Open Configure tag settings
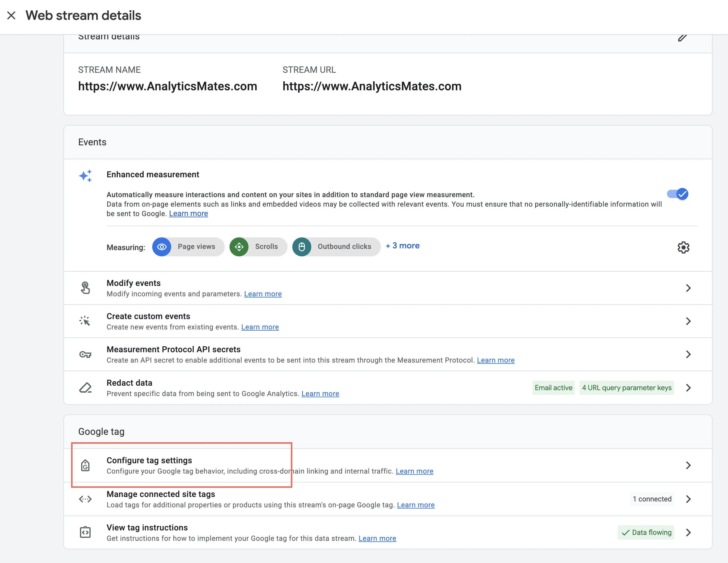Image resolution: width=728 pixels, height=563 pixels. click(388, 465)
